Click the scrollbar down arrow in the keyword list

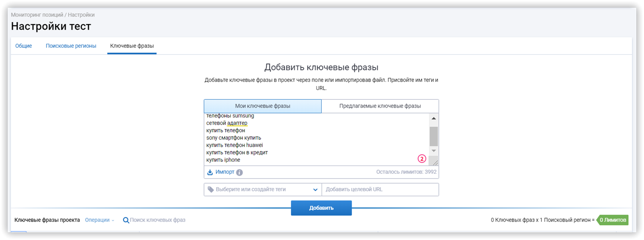pyautogui.click(x=434, y=151)
